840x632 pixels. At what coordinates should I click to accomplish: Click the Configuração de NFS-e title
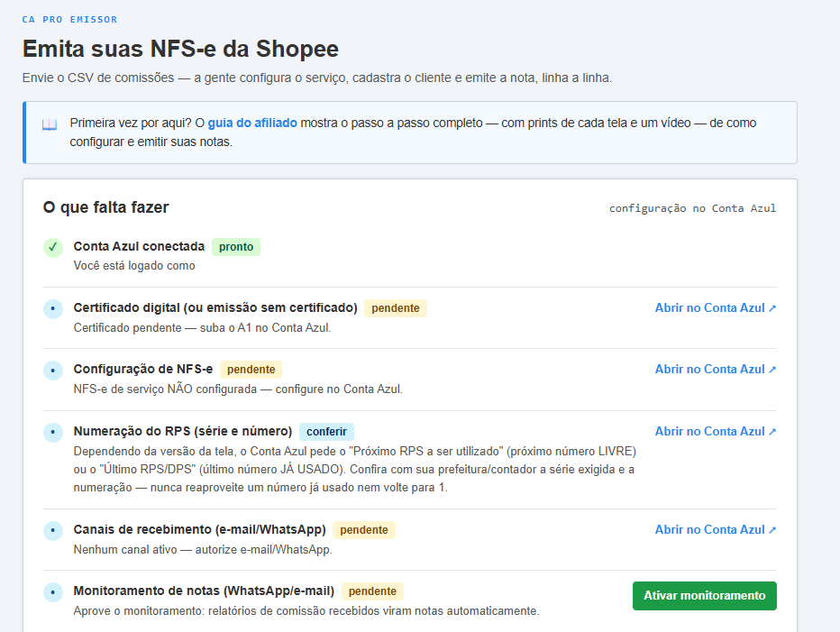[x=143, y=369]
